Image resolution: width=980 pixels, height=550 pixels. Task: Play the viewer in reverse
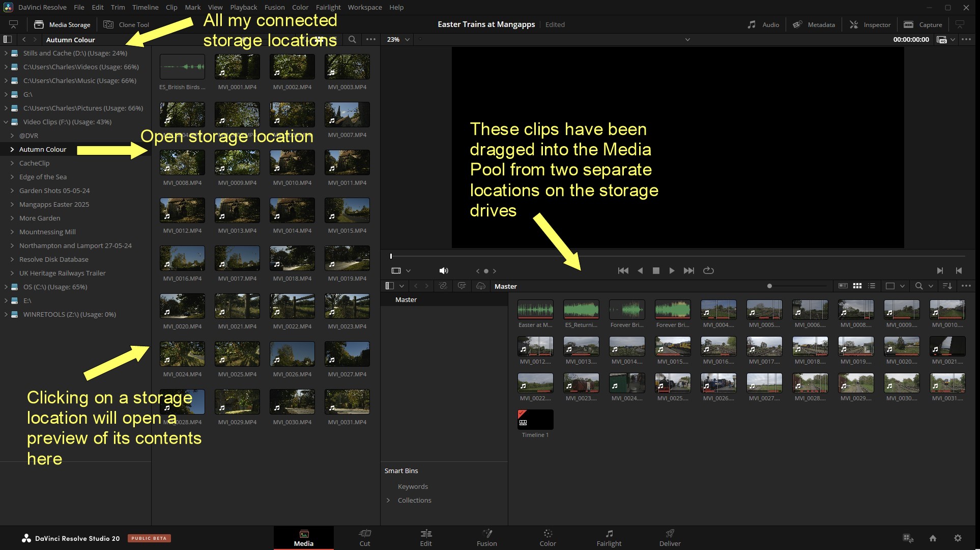pos(640,270)
